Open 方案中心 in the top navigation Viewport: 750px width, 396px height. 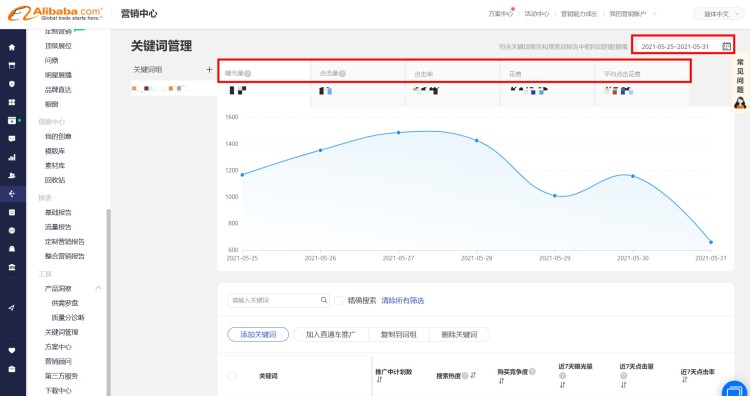click(x=500, y=14)
